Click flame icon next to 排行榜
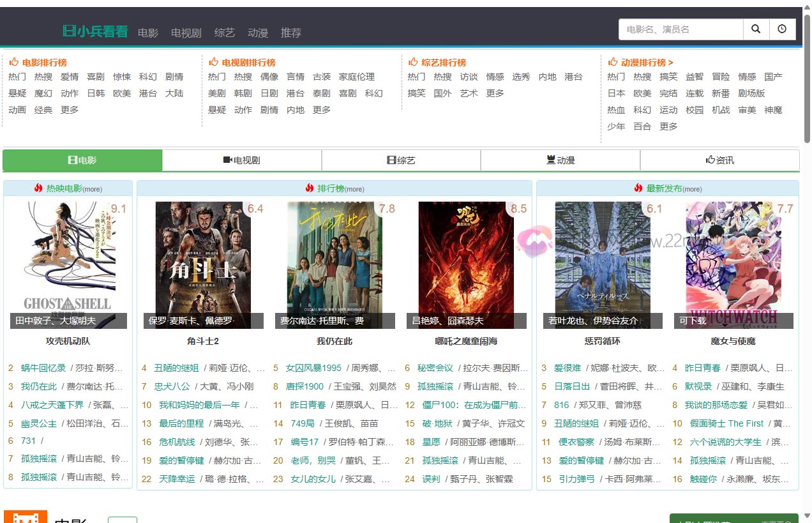The image size is (812, 523). tap(310, 188)
